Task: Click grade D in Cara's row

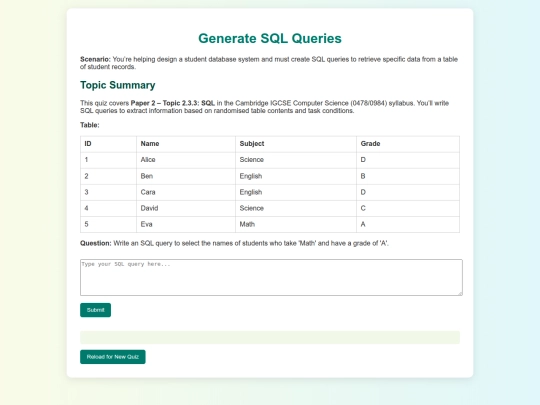Action: [x=408, y=192]
